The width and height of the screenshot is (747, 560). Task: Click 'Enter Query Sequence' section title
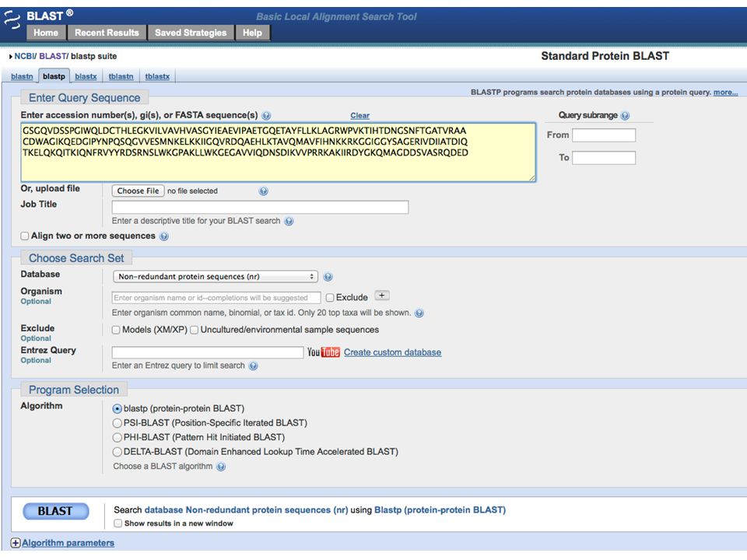coord(84,98)
